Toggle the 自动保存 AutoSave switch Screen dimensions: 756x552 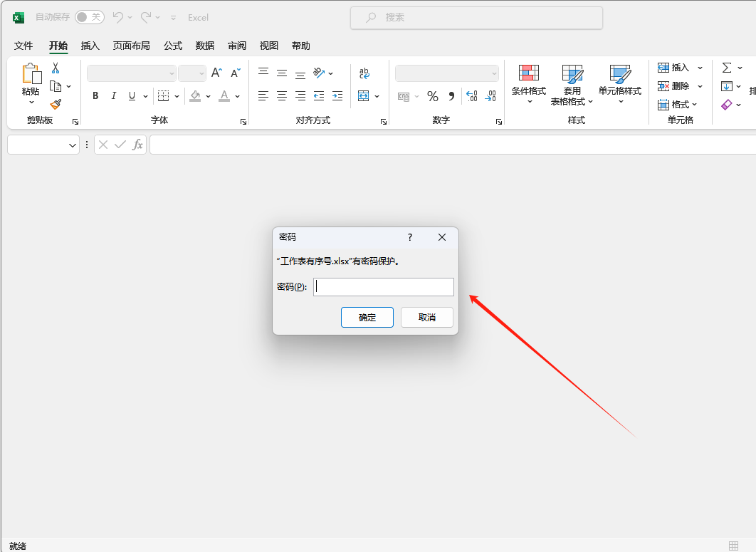[90, 17]
